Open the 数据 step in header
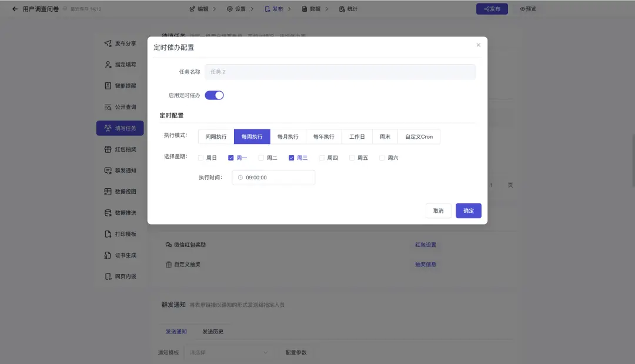The width and height of the screenshot is (635, 364). (311, 9)
